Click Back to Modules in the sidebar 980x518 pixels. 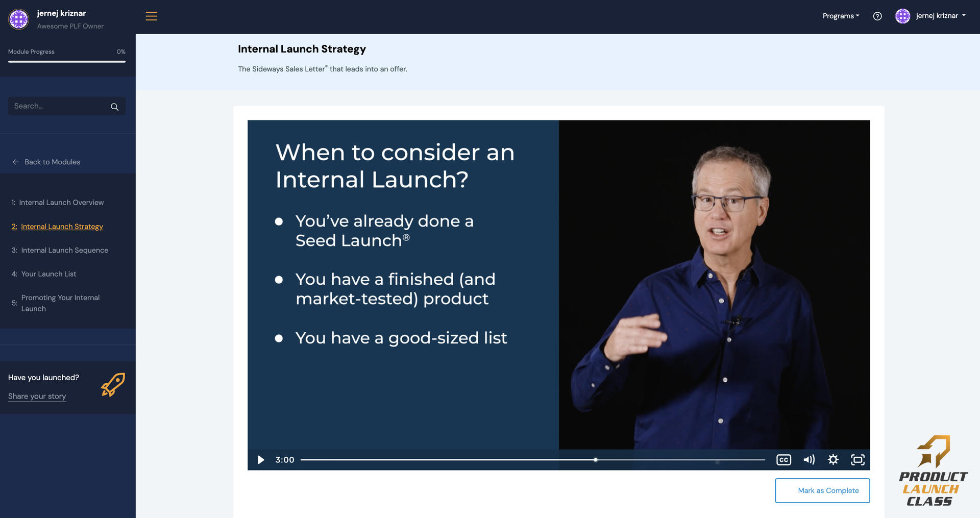[52, 162]
